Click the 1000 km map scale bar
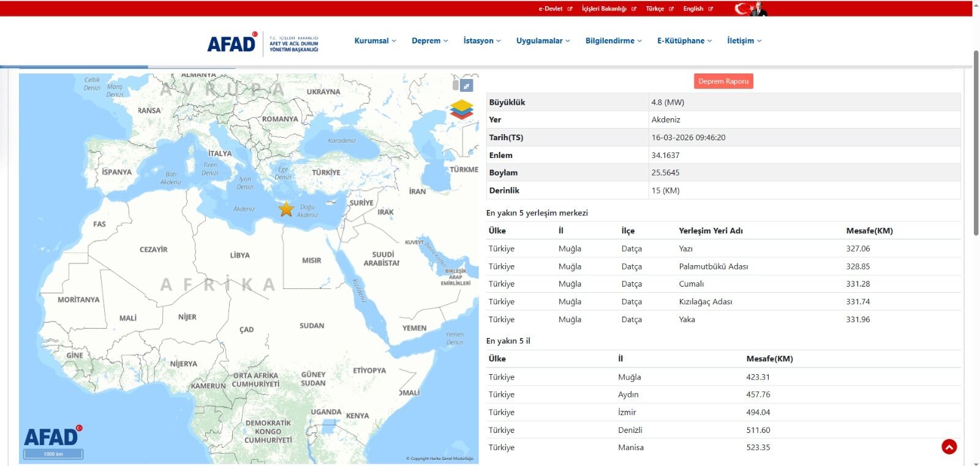The image size is (980, 466). [53, 454]
